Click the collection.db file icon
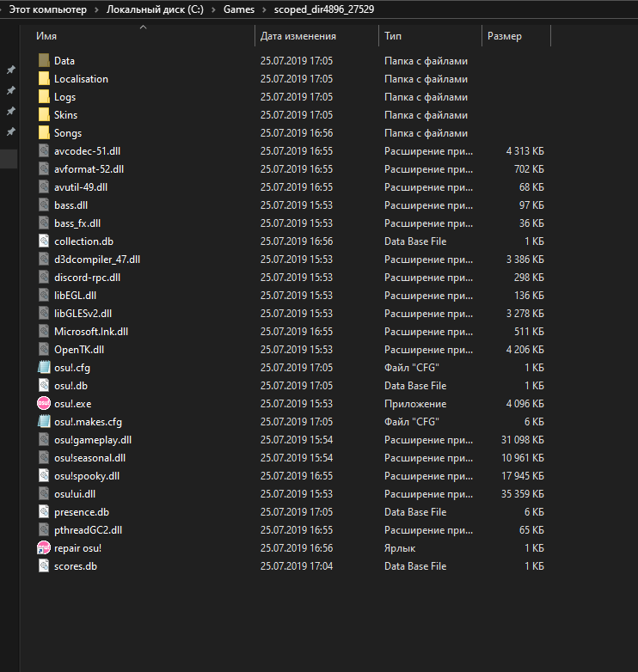The image size is (638, 672). point(44,241)
